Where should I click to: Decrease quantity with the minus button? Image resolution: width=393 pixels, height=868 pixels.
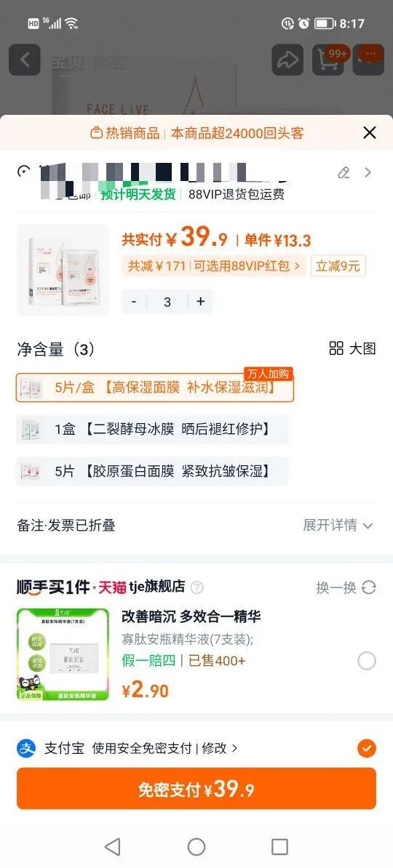pos(134,302)
